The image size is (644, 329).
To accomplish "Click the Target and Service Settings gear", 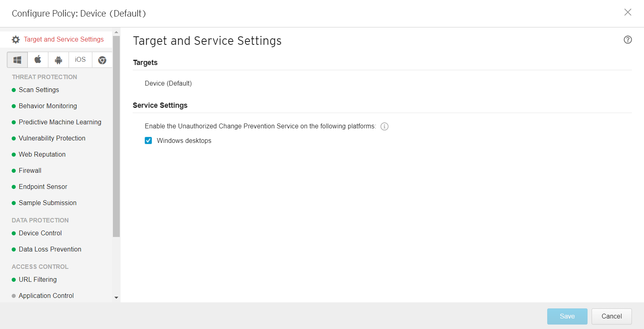I will [x=16, y=40].
